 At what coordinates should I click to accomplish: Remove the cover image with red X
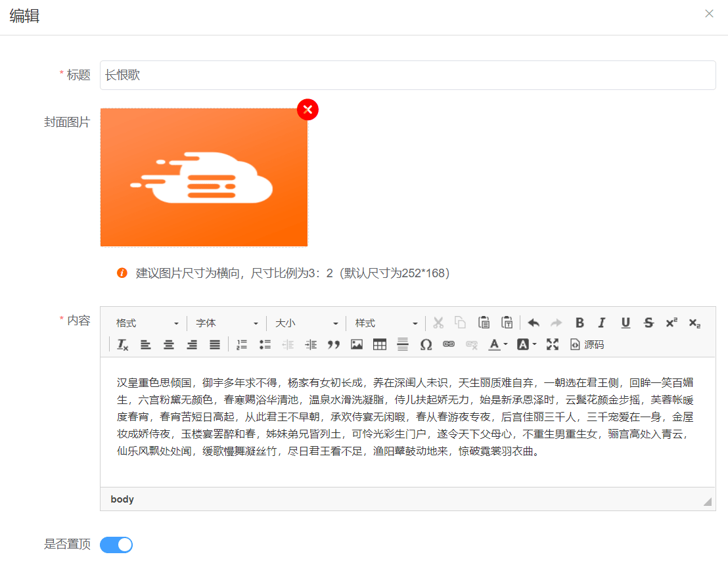coord(307,110)
